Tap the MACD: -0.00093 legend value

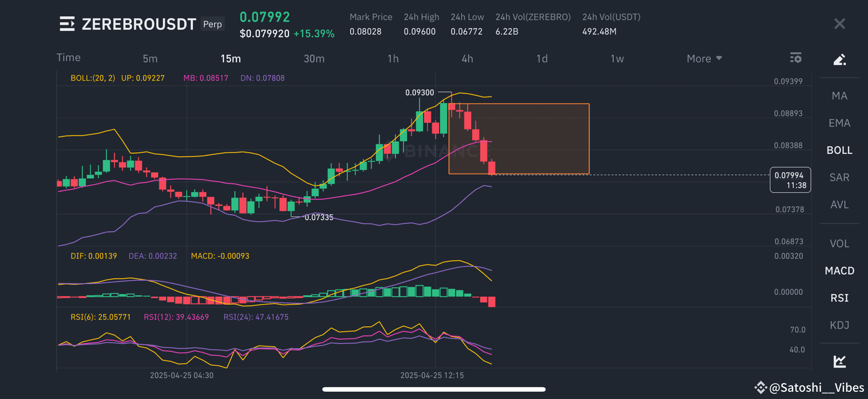pyautogui.click(x=220, y=256)
